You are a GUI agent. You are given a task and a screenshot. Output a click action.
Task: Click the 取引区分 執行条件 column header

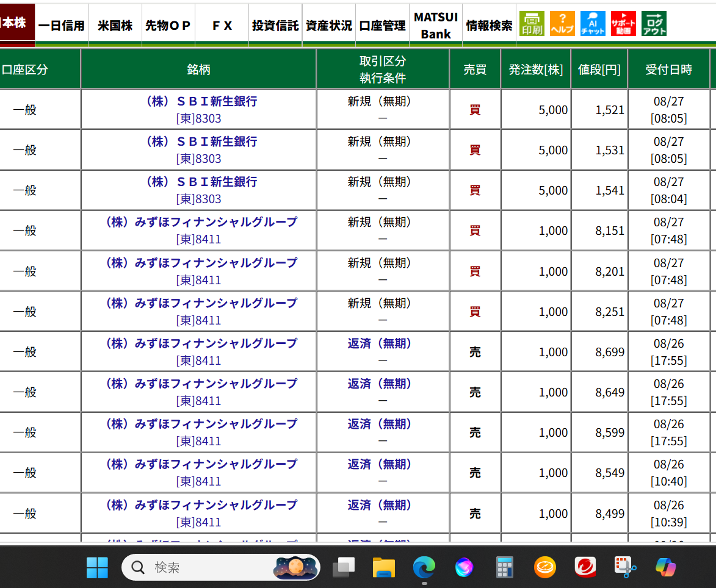(x=383, y=69)
